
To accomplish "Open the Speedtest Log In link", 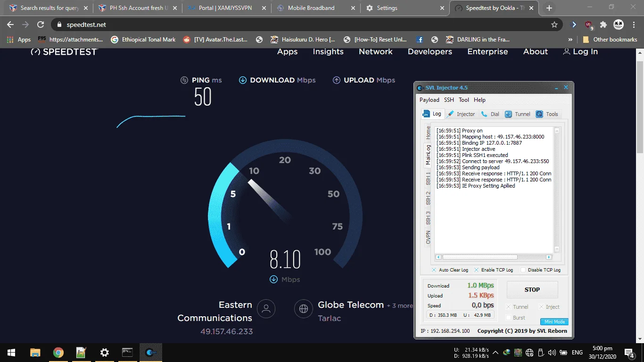I will tap(580, 52).
